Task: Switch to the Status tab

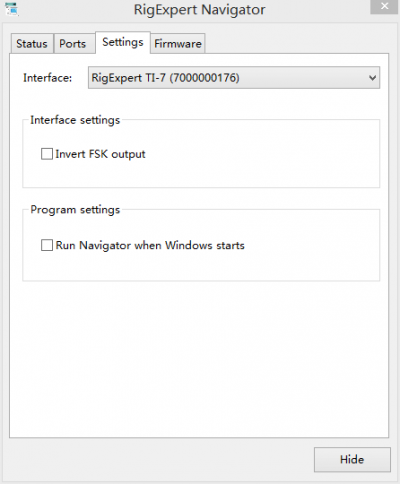Action: click(32, 43)
